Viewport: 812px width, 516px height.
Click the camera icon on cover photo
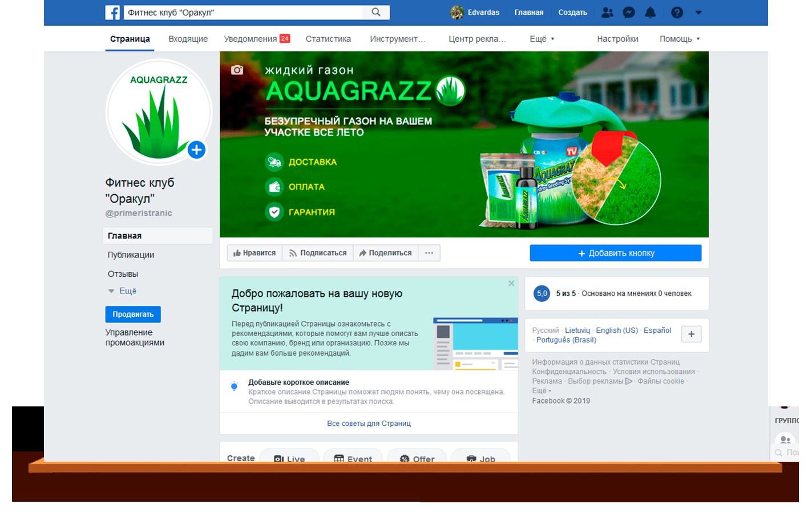pos(237,70)
